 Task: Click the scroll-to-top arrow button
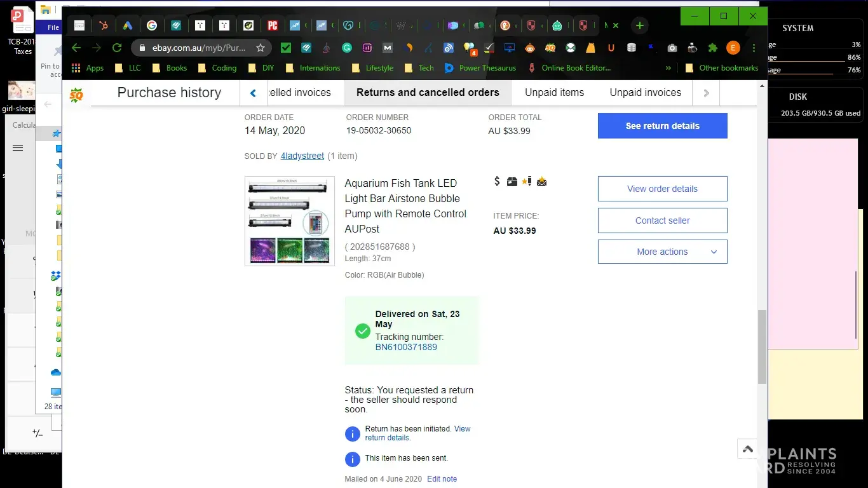tap(748, 449)
